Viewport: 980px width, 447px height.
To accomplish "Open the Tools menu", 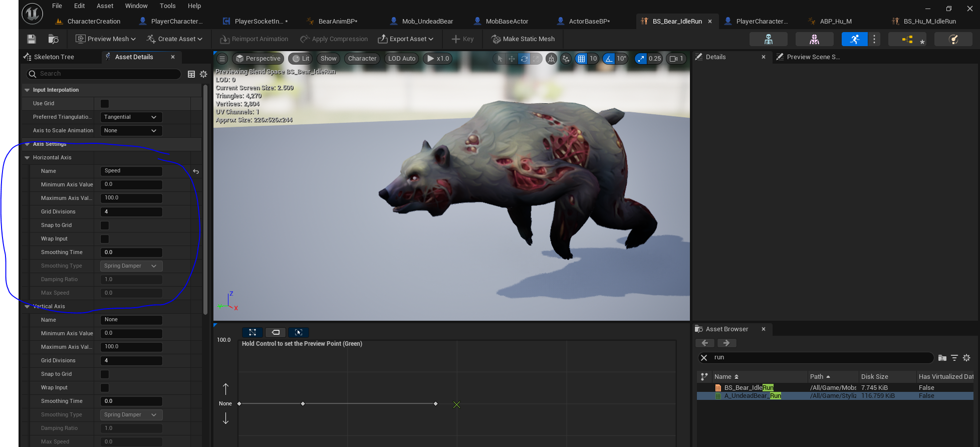I will [168, 6].
